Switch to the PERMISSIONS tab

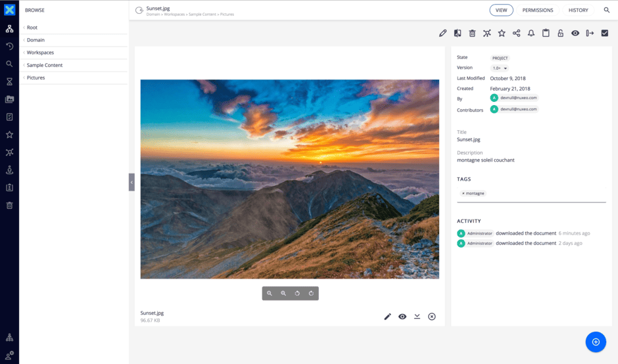pyautogui.click(x=538, y=11)
